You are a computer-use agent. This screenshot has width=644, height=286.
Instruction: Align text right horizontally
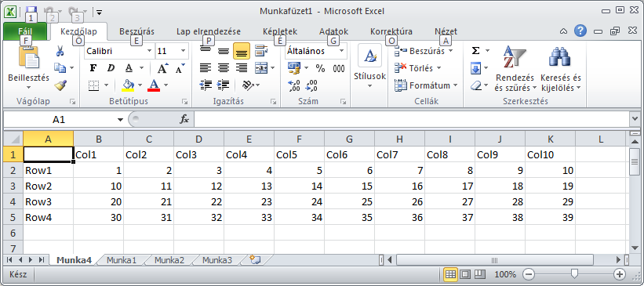(x=242, y=68)
